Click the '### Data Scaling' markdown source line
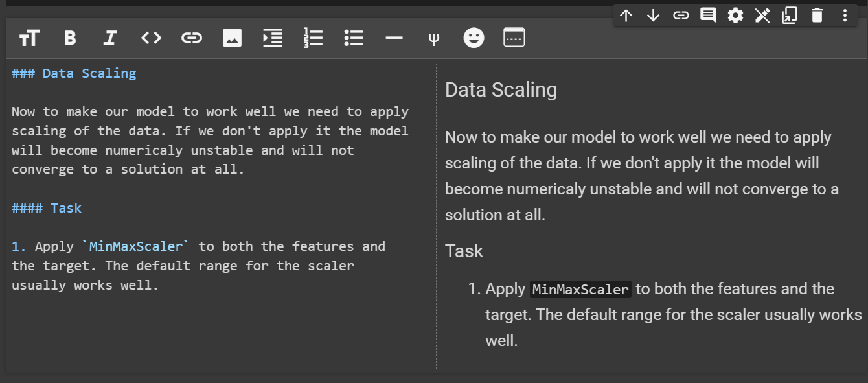868x383 pixels. coord(74,73)
